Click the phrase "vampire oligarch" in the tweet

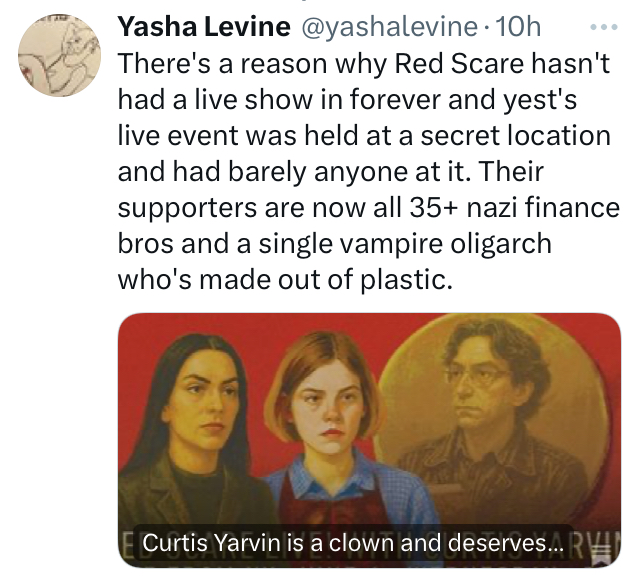pyautogui.click(x=445, y=243)
